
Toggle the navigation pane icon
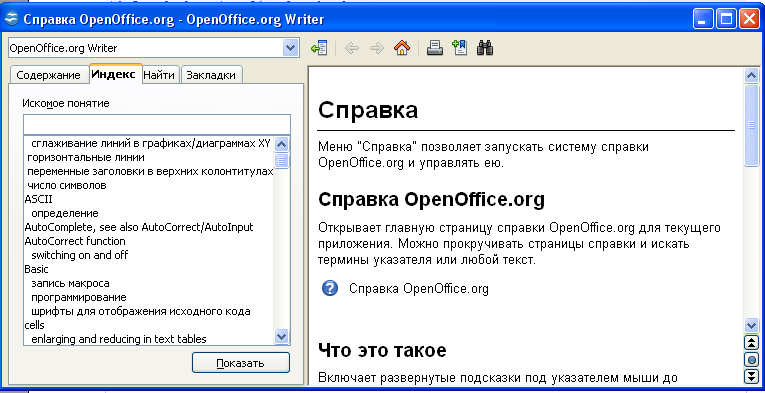coord(319,48)
